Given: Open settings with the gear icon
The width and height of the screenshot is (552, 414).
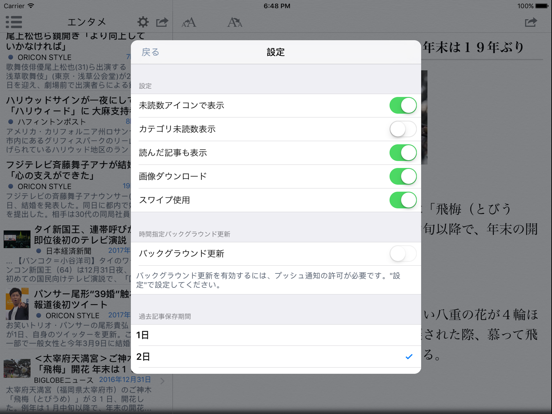Looking at the screenshot, I should 143,22.
